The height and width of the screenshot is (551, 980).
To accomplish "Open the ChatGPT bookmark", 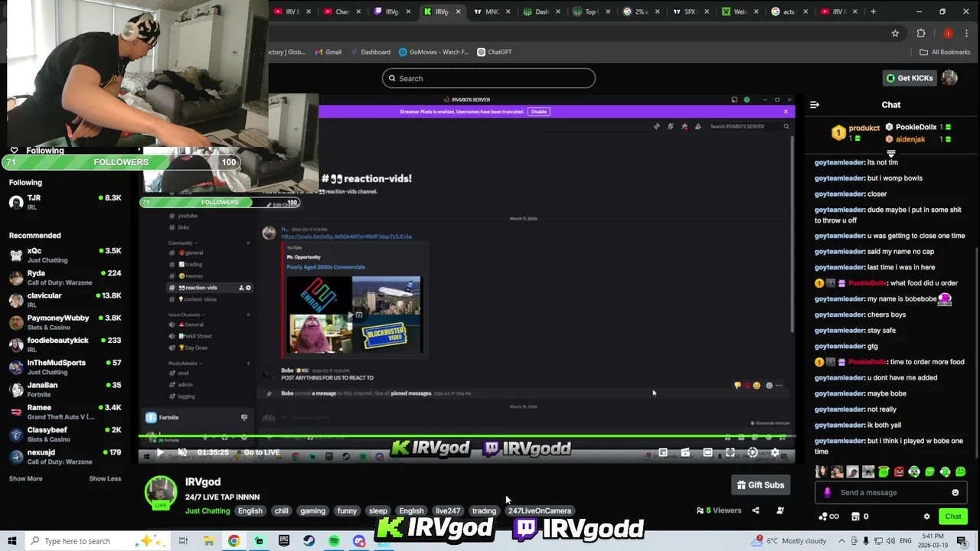I will coord(494,52).
